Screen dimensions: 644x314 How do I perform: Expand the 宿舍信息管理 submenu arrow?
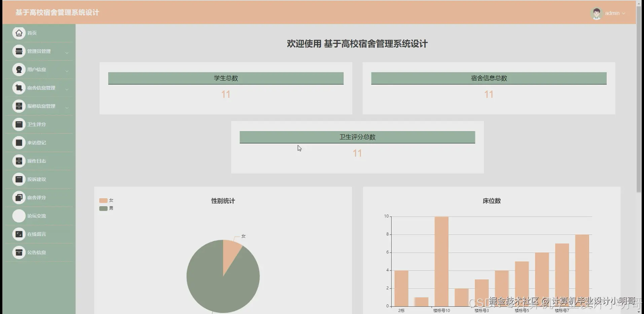coord(67,89)
